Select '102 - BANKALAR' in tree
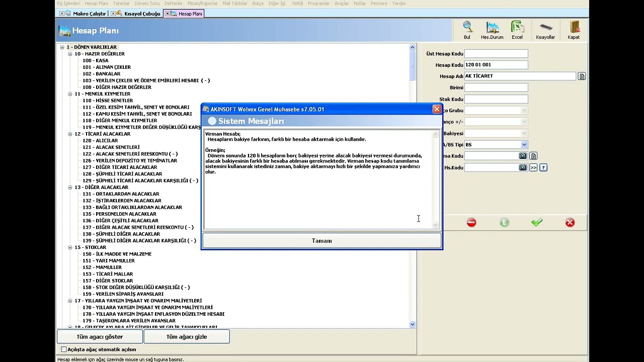The width and height of the screenshot is (644, 362). pyautogui.click(x=102, y=74)
